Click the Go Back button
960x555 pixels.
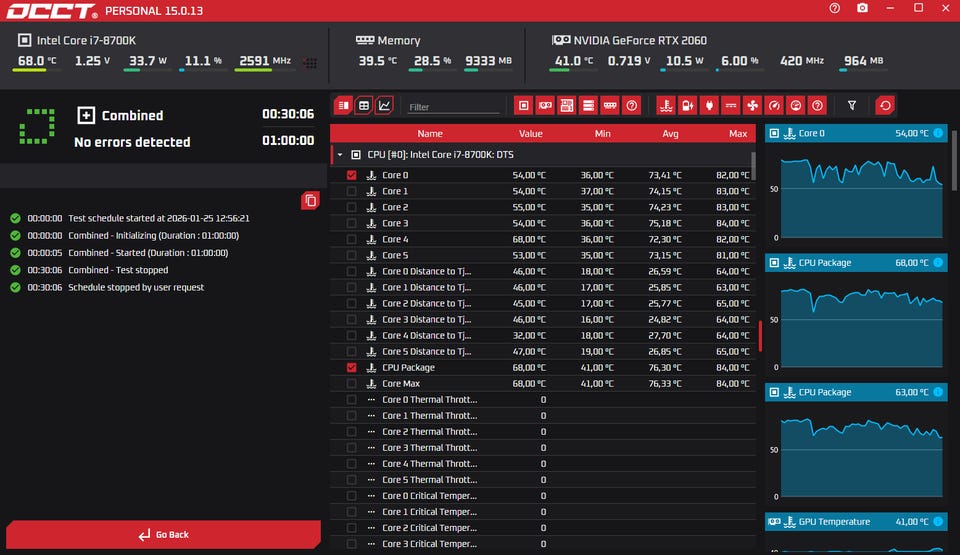click(163, 535)
